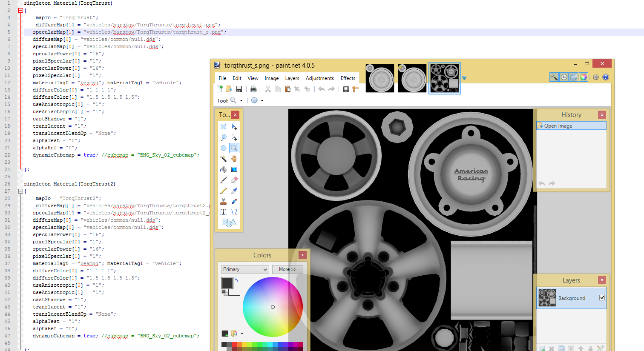
Task: Open the Help question mark icon
Action: tap(606, 77)
